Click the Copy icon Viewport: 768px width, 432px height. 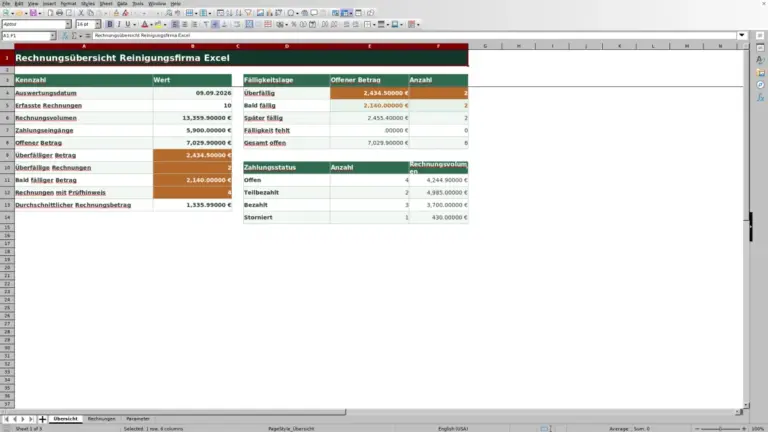(90, 13)
